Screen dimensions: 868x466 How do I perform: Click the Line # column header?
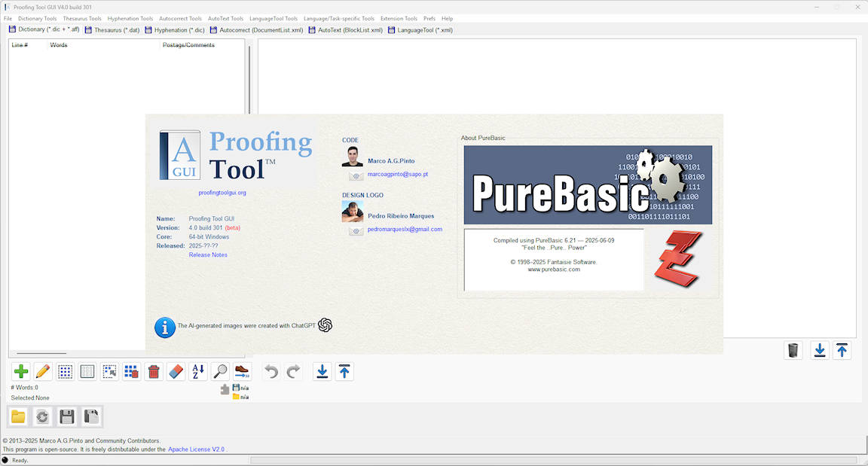[28, 44]
